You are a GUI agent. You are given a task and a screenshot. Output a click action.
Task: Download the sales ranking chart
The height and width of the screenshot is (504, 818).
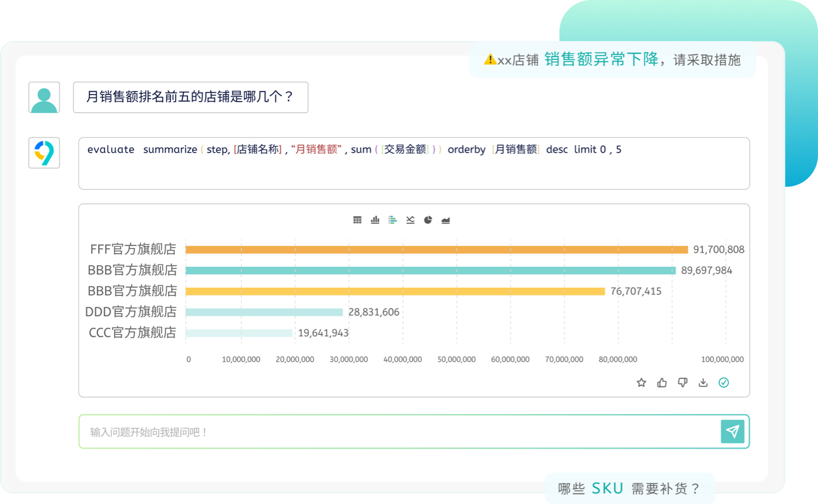click(x=703, y=382)
